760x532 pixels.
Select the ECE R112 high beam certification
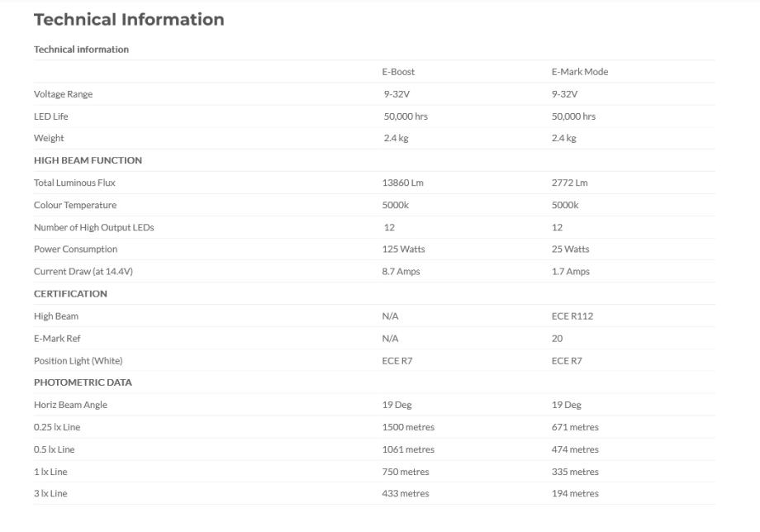[572, 316]
